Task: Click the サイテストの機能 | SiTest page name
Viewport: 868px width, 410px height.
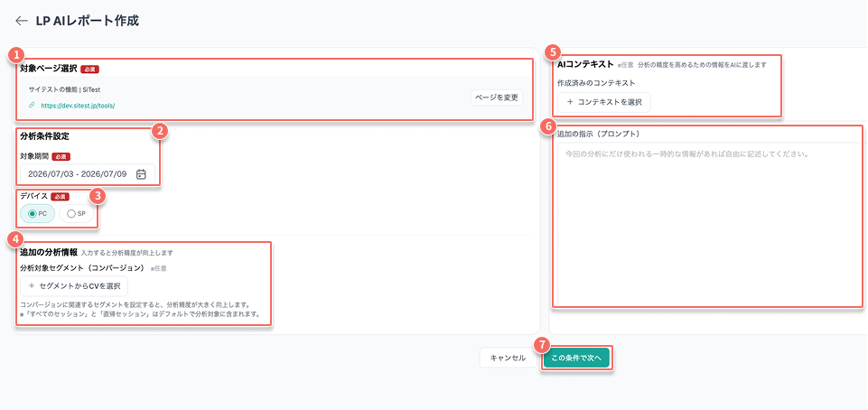Action: [64, 89]
